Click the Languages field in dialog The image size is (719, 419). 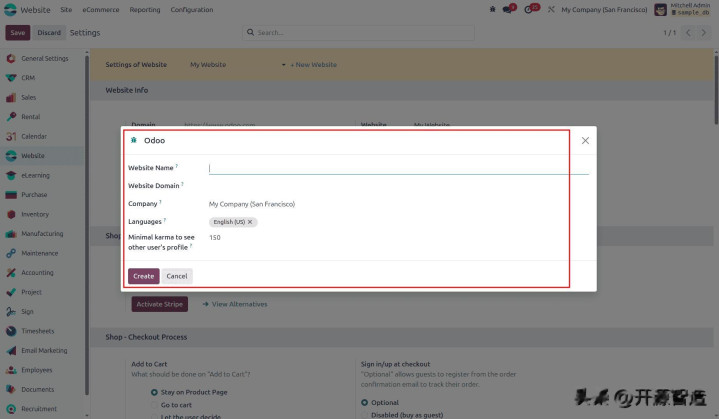pos(398,222)
